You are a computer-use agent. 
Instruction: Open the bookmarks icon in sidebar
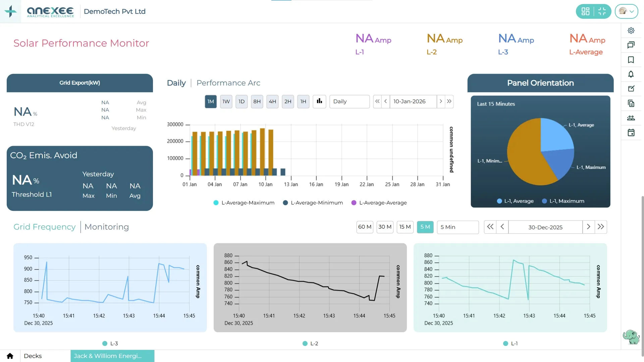[x=631, y=60]
